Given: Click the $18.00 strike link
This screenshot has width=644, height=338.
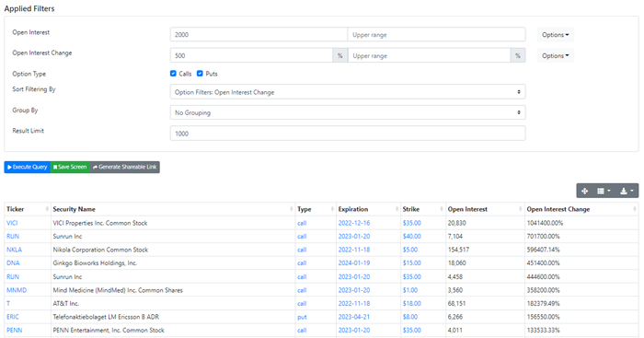Looking at the screenshot, I should pyautogui.click(x=412, y=303).
